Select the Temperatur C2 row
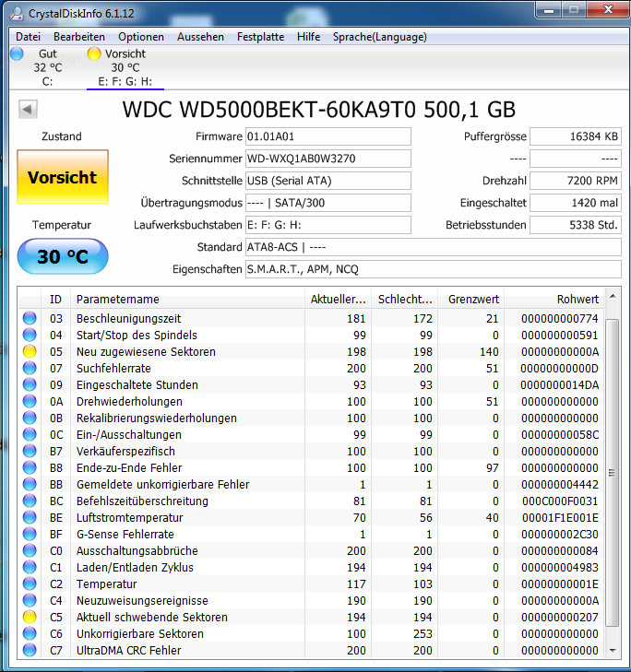The image size is (631, 672). tap(311, 584)
